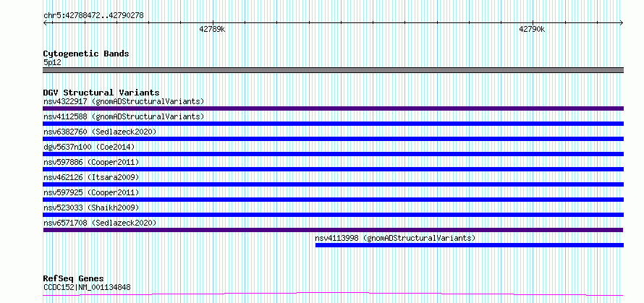Select variant label nsv4112588 (gnomADStructuralVariants)
Screen dimensions: 644x303
[124, 116]
